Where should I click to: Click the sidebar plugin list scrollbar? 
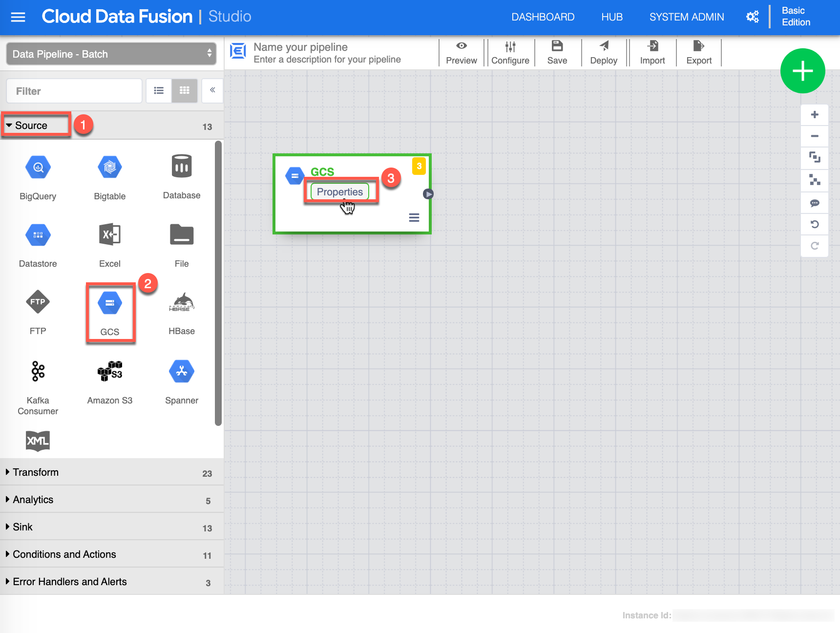tap(218, 283)
